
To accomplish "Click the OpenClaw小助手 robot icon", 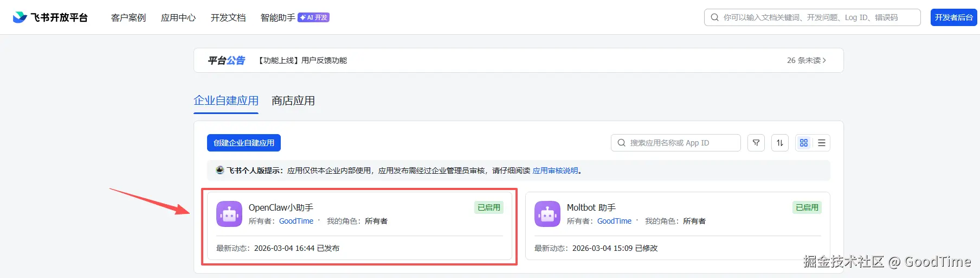I will [x=229, y=214].
